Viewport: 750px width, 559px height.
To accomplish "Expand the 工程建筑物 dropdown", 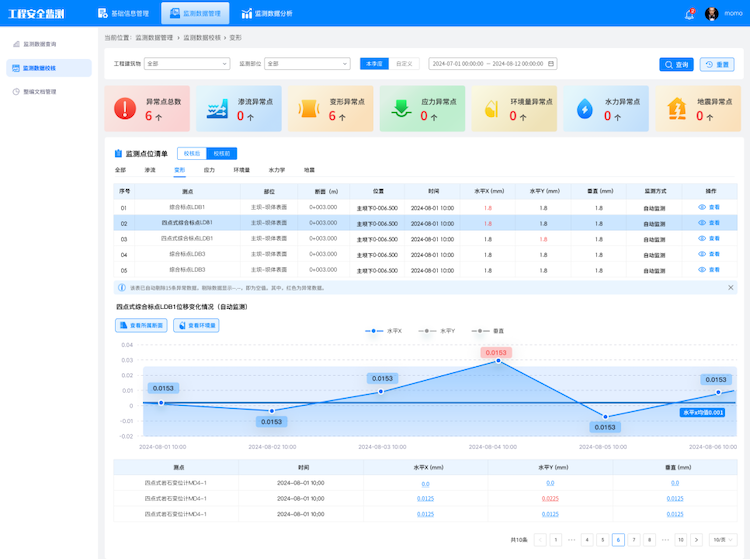I will tap(187, 64).
